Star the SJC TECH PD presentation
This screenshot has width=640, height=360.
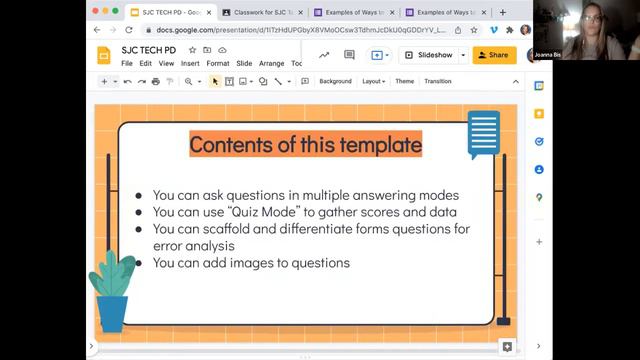pyautogui.click(x=192, y=50)
